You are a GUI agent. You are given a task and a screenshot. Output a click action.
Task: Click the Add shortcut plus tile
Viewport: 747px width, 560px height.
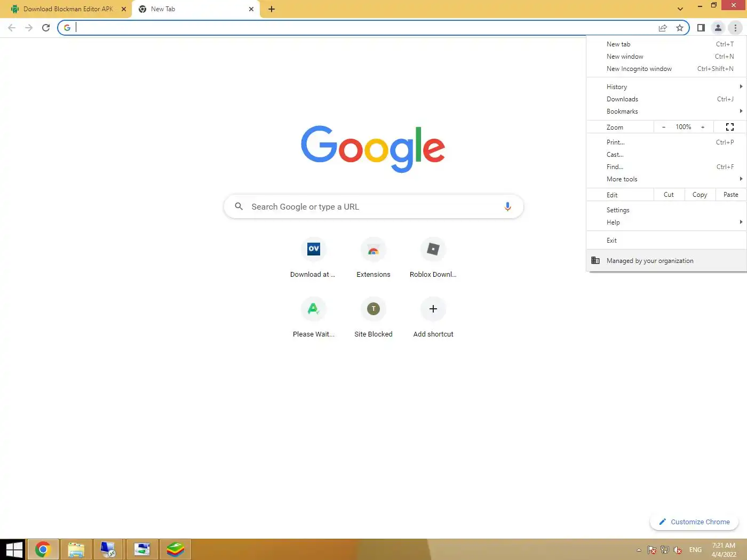[x=433, y=318]
